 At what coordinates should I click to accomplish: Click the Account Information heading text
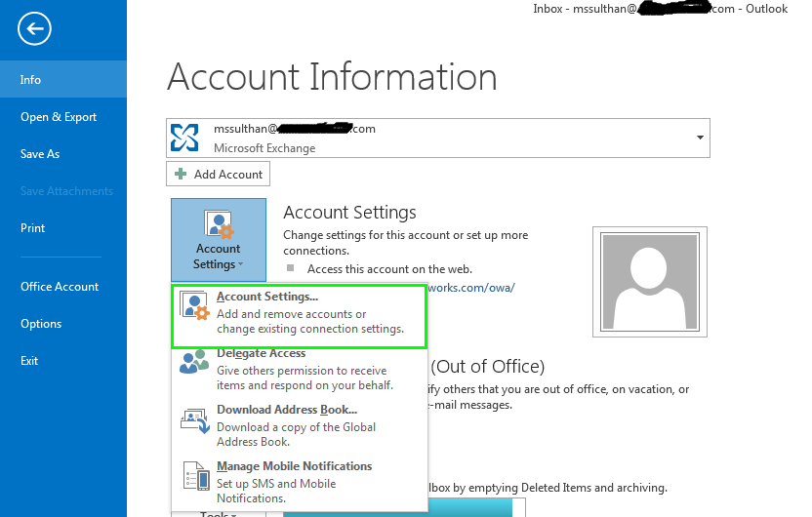pyautogui.click(x=332, y=77)
